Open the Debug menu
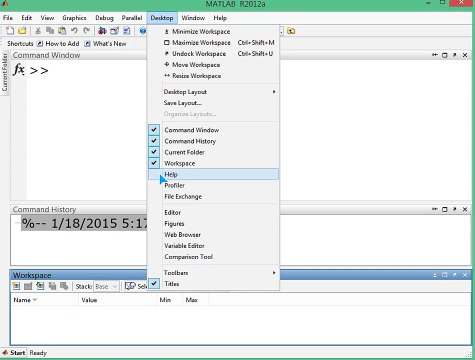 tap(104, 18)
